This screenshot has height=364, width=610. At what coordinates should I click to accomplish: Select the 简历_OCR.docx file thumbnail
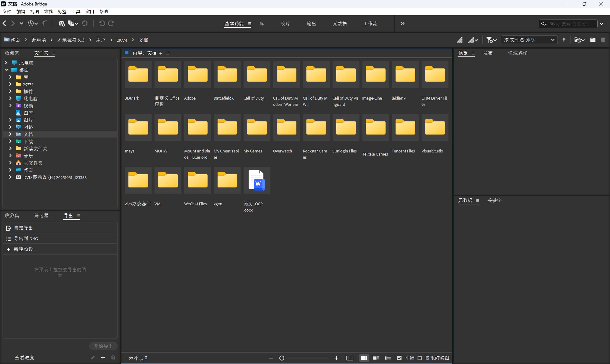point(257,181)
